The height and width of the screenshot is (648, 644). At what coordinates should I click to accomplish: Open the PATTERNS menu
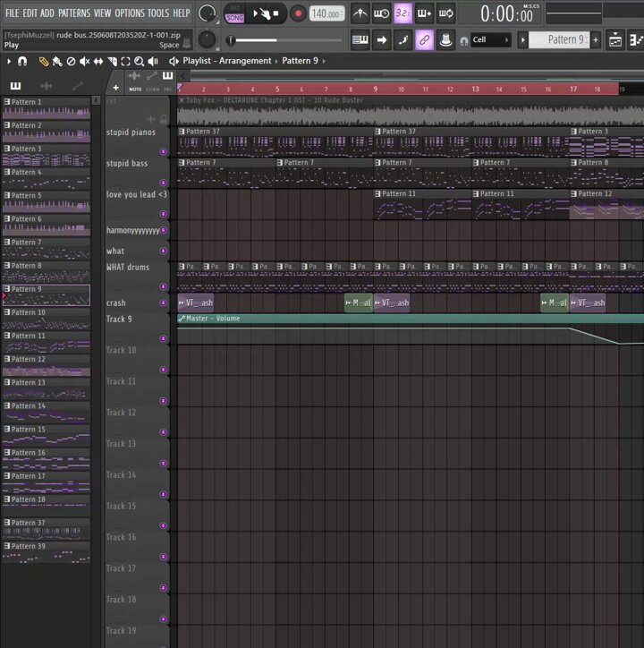tap(74, 13)
